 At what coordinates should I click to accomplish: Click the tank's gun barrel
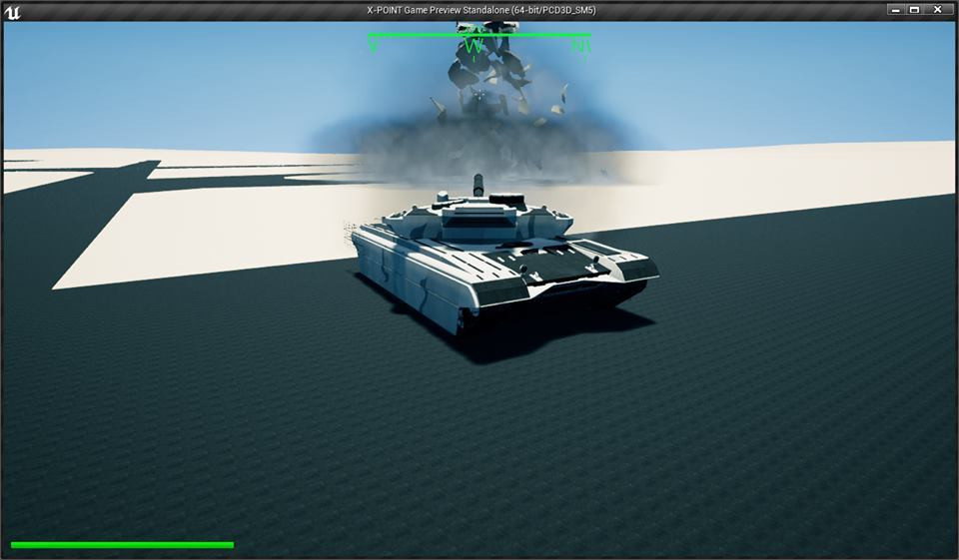[x=479, y=186]
